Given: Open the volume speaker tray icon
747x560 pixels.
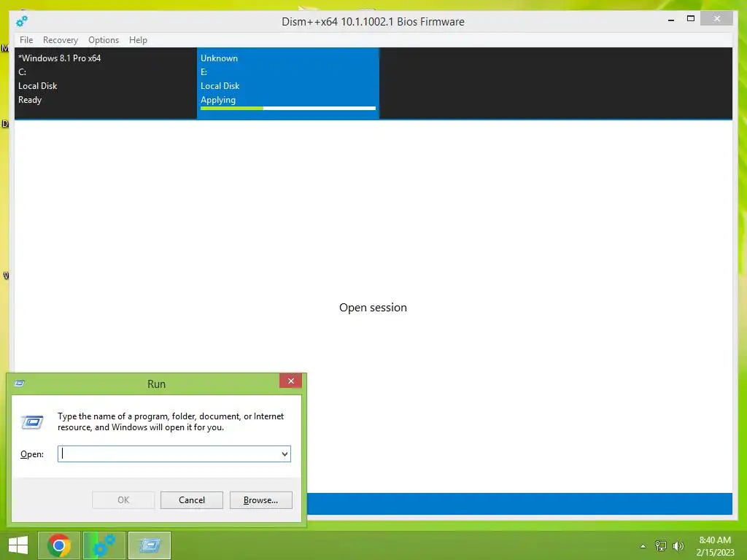Looking at the screenshot, I should [678, 545].
